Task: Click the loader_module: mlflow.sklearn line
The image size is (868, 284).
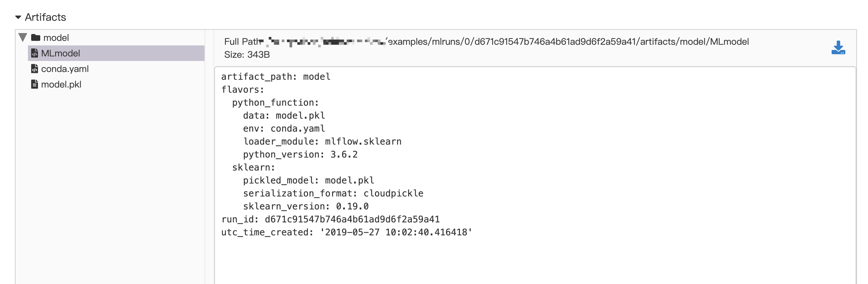Action: (x=322, y=141)
